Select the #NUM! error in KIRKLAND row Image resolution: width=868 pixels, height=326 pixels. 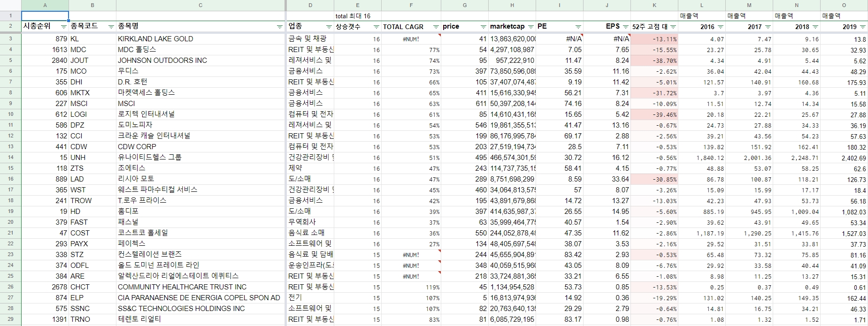[x=411, y=39]
